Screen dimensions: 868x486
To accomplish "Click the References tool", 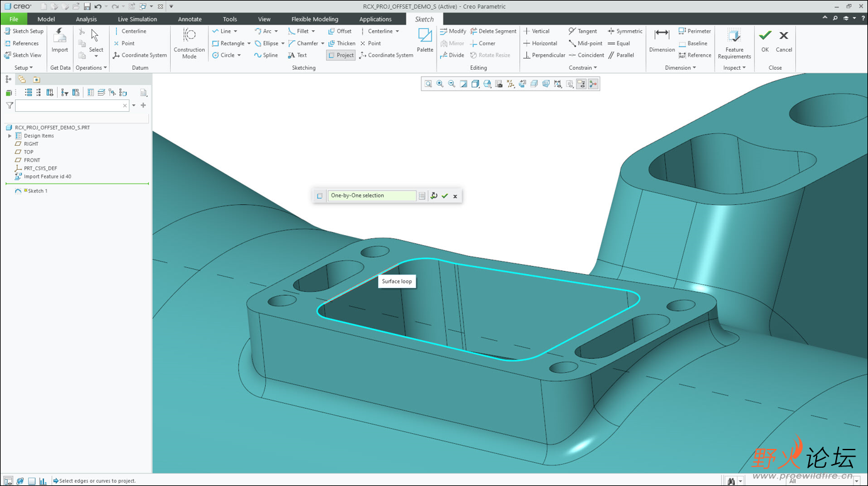I will tap(21, 43).
